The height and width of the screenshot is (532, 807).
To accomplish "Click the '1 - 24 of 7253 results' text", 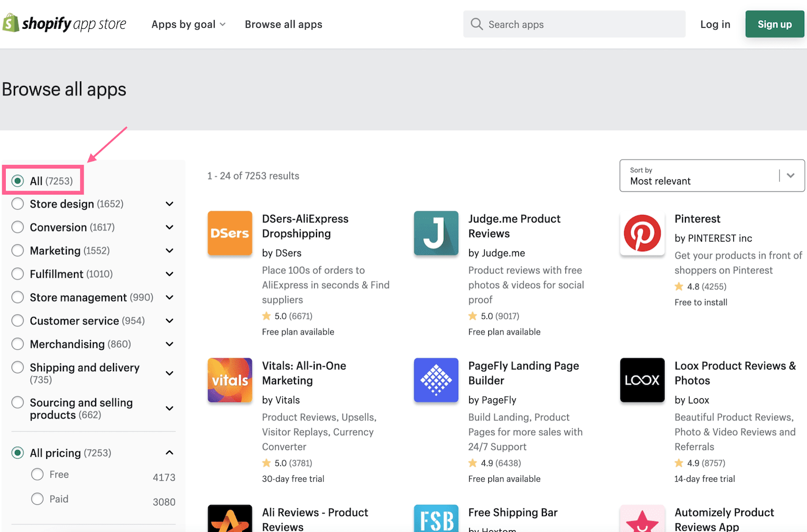I will pos(253,176).
